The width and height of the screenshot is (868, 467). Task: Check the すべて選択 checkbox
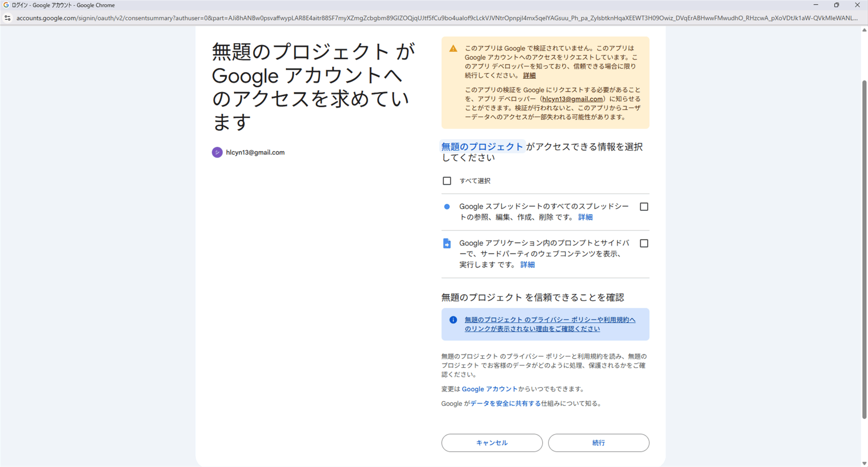coord(447,181)
